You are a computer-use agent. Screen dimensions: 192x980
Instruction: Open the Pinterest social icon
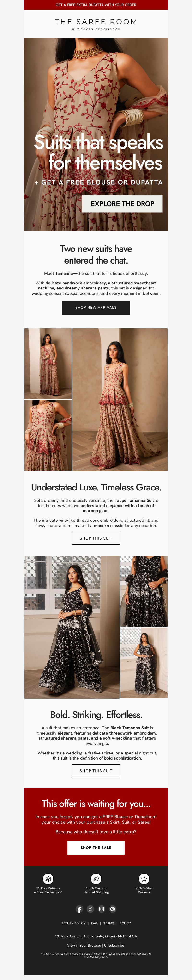click(113, 909)
